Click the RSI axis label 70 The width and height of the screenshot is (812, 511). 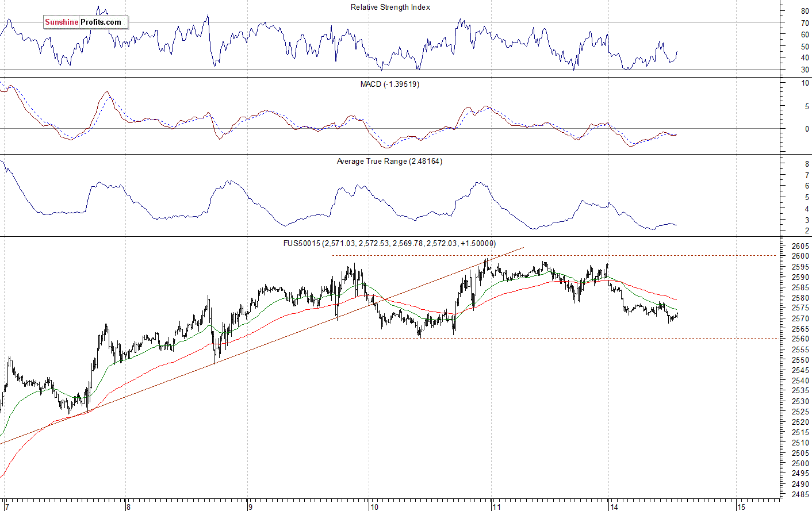(x=805, y=24)
